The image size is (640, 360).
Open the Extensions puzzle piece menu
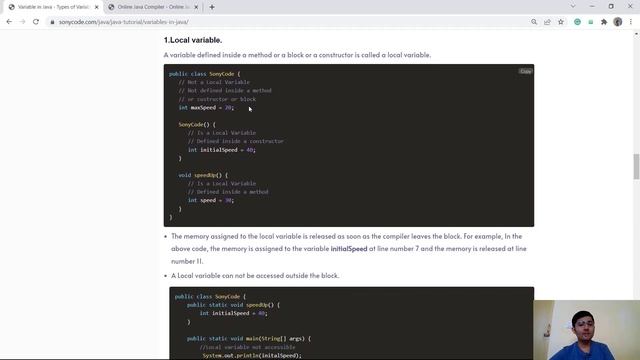[604, 22]
